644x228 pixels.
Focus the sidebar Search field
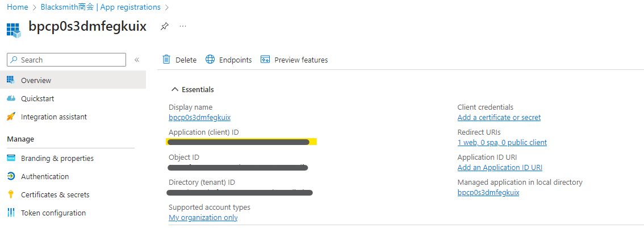click(71, 60)
